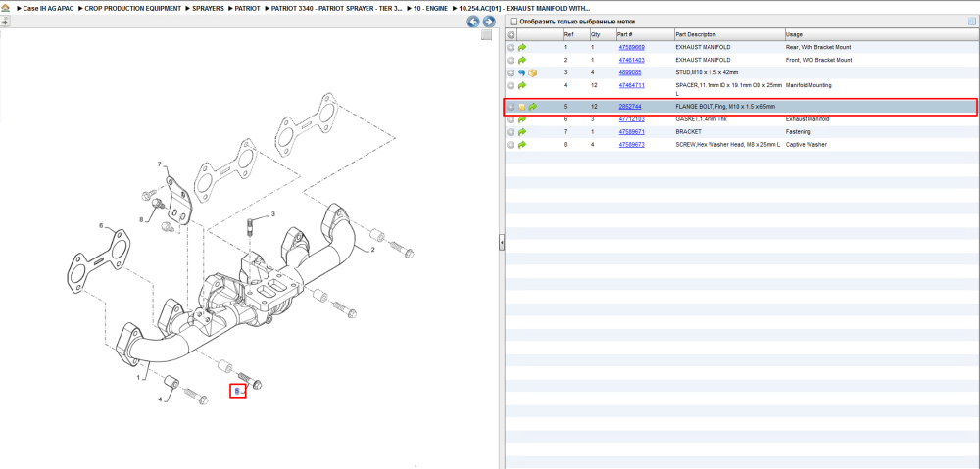Viewport: 980px width, 469px height.
Task: Select callout 6 on the diagram
Action: pyautogui.click(x=100, y=225)
